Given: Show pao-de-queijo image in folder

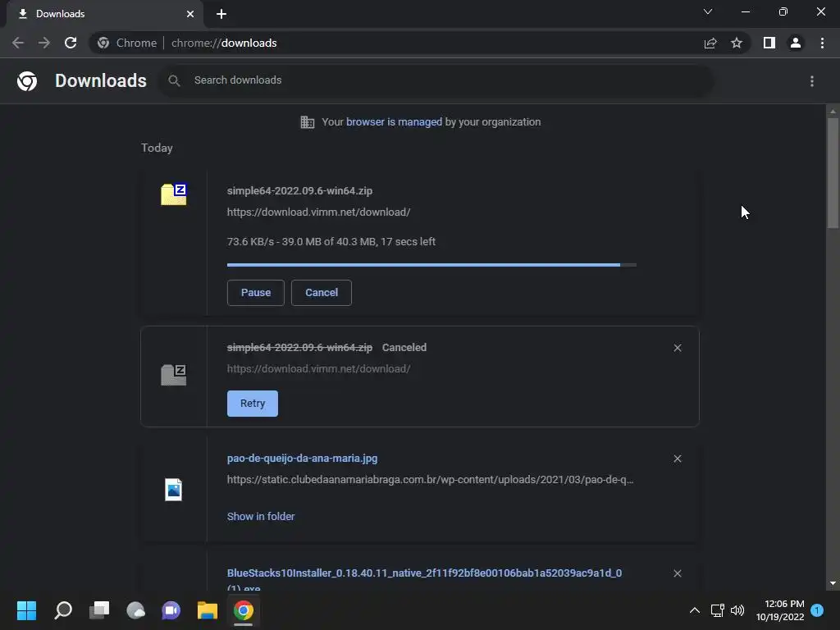Looking at the screenshot, I should (x=261, y=517).
